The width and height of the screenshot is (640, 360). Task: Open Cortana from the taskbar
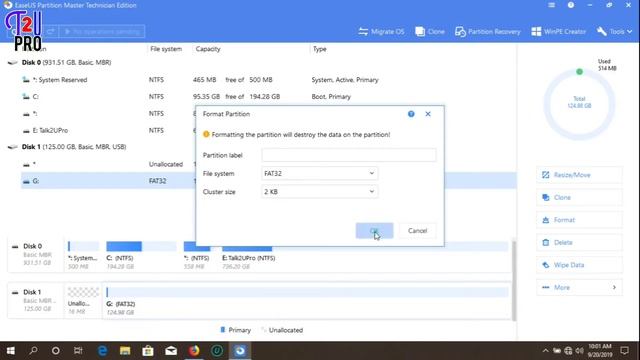coord(56,351)
